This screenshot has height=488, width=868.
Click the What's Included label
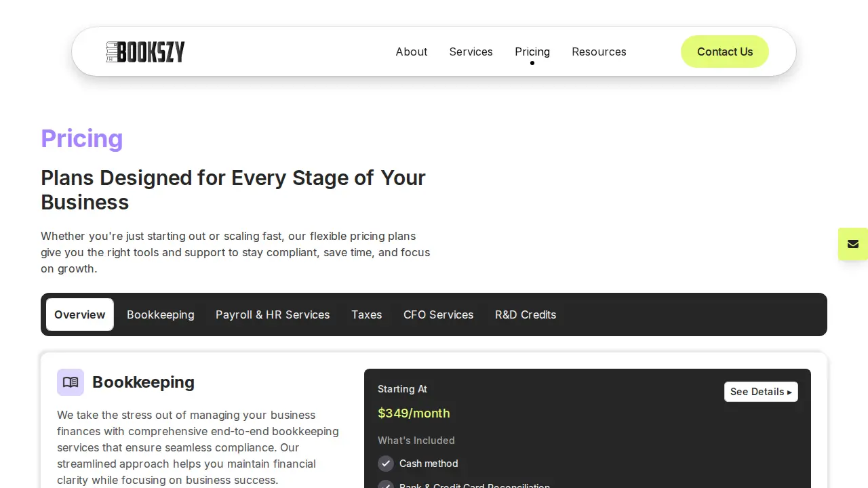click(x=416, y=441)
